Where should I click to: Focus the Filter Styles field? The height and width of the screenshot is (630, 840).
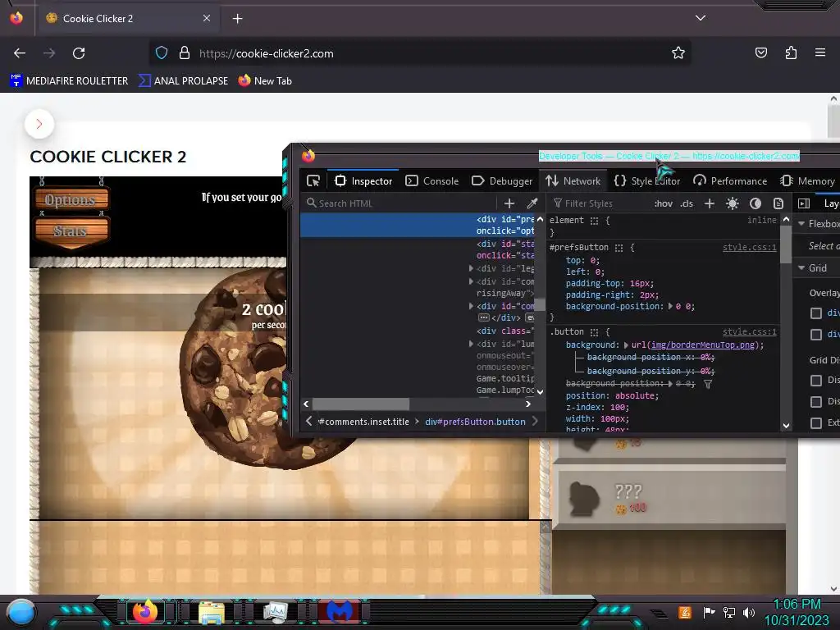click(597, 203)
